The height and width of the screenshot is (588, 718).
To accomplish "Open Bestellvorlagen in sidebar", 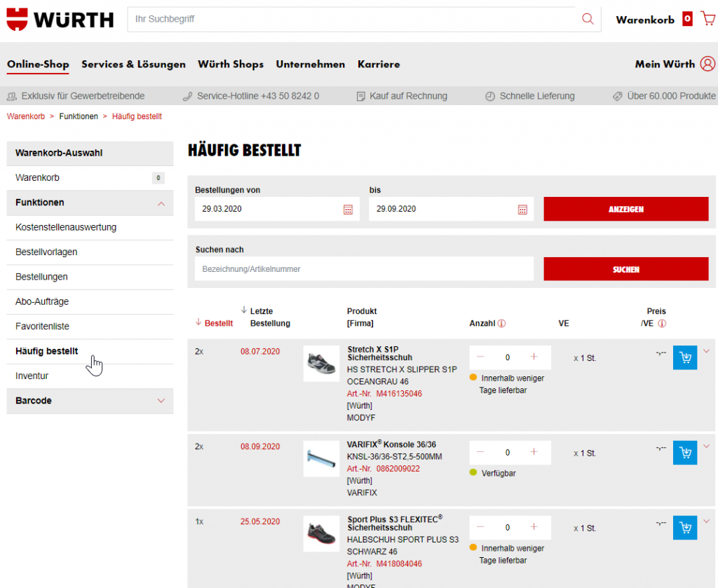I will [90, 252].
